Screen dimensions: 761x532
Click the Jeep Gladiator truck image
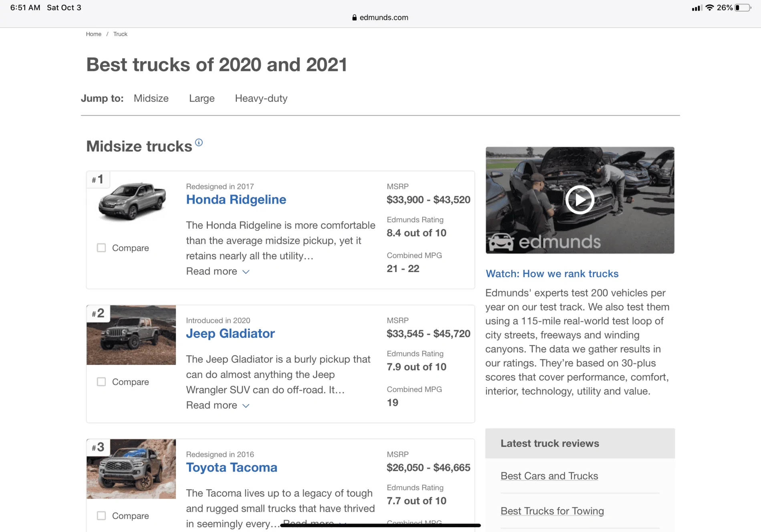point(131,335)
